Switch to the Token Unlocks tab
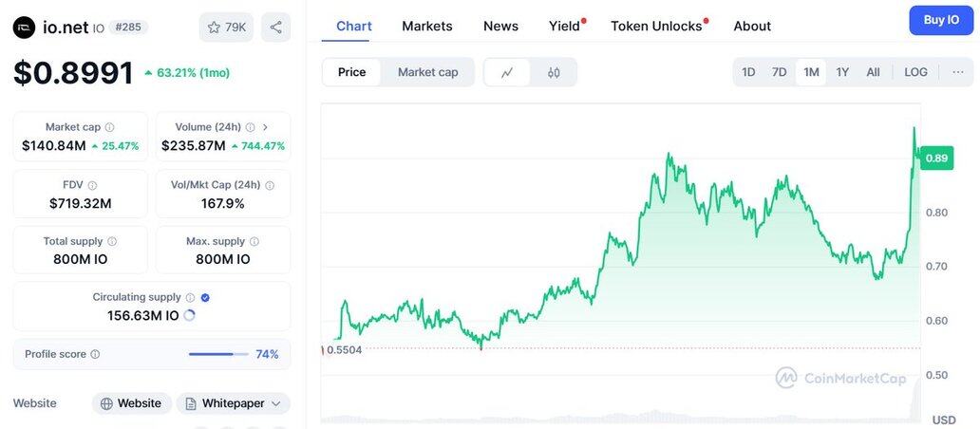The image size is (980, 429). coord(656,26)
